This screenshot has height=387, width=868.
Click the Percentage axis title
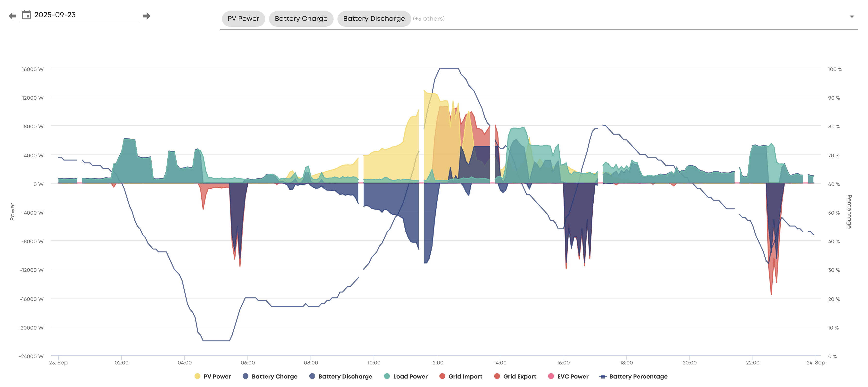(x=849, y=211)
